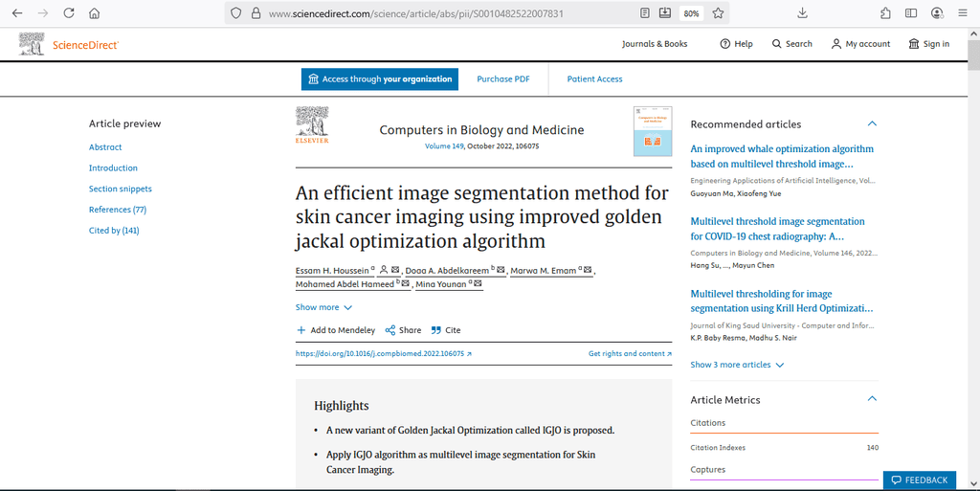Screen dimensions: 980x491
Task: Collapse the Article Metrics panel
Action: tap(872, 399)
